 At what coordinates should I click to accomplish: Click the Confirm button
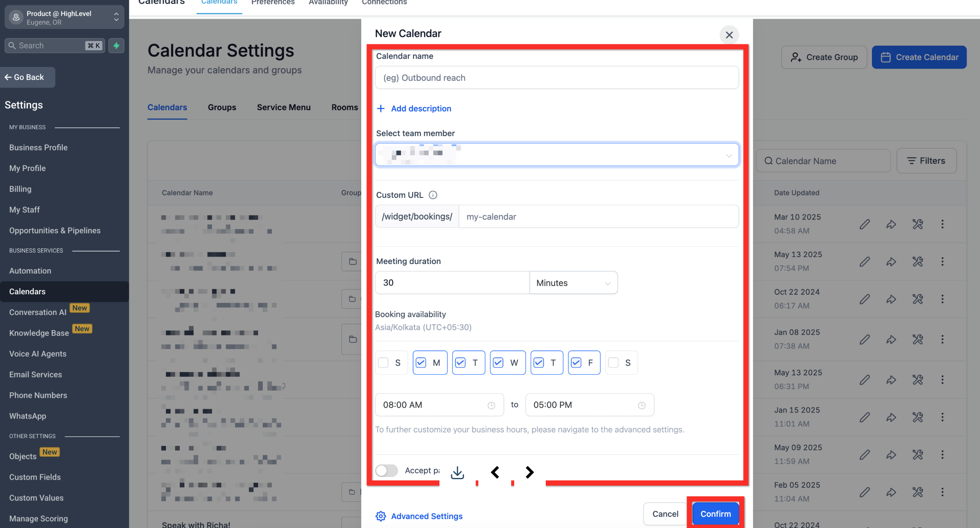(x=715, y=514)
